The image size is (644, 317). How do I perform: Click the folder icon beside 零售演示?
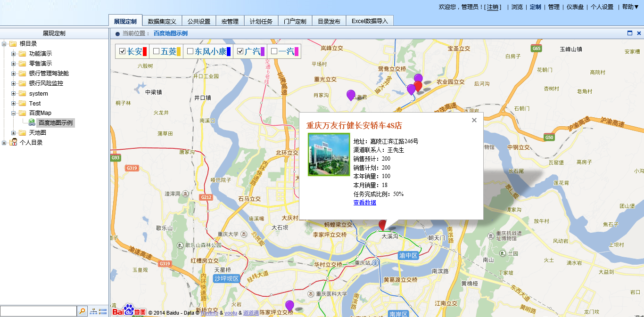[22, 64]
